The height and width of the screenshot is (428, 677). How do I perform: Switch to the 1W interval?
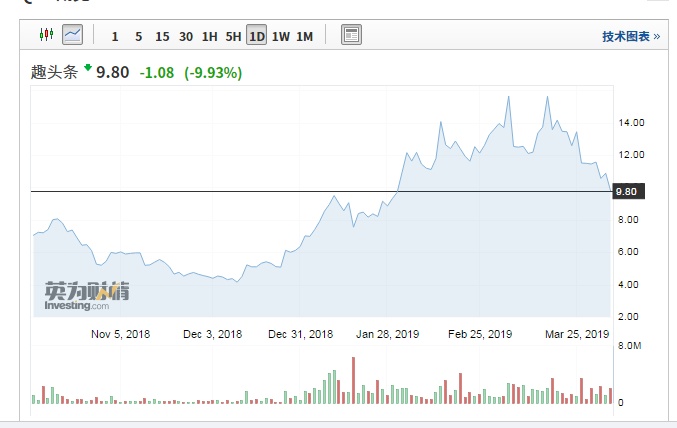(x=281, y=37)
